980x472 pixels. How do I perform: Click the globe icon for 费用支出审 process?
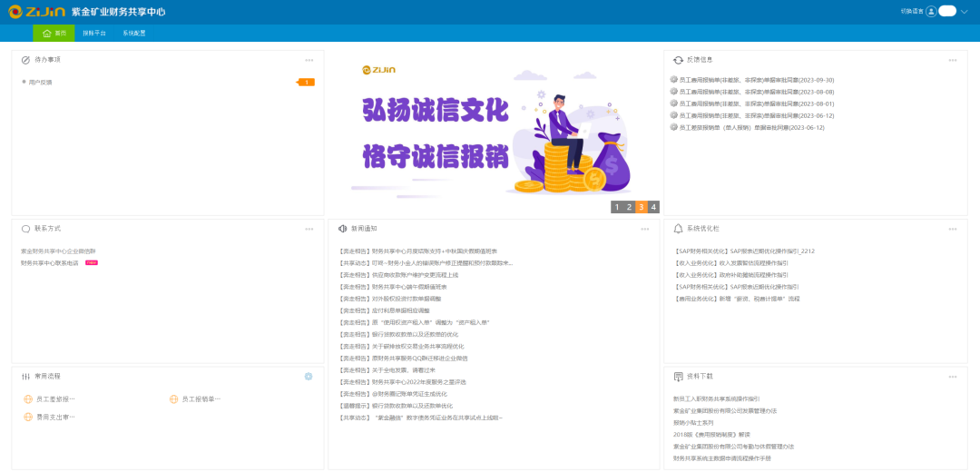[27, 418]
